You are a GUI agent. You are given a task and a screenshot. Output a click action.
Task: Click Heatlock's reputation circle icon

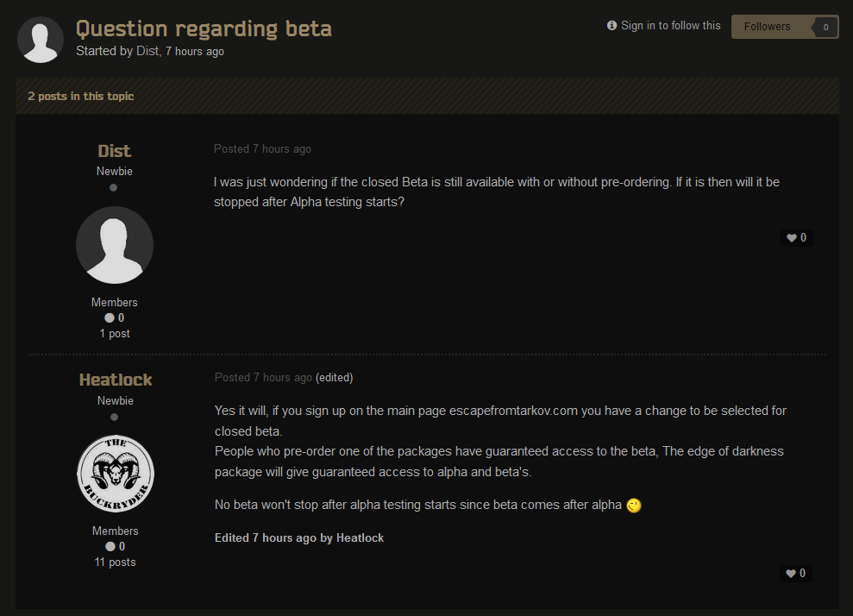click(x=110, y=547)
